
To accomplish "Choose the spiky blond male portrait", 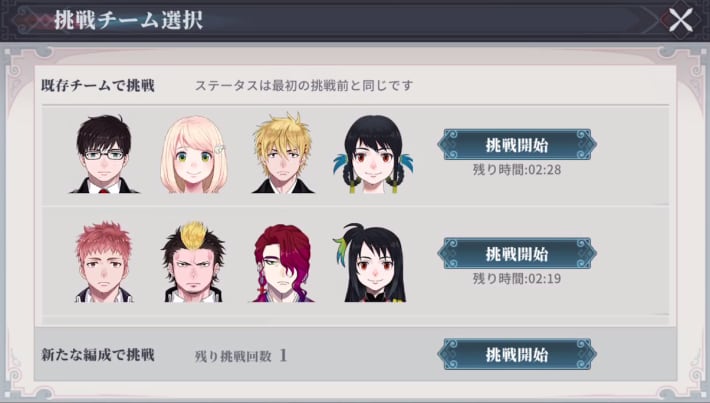I will (x=283, y=153).
